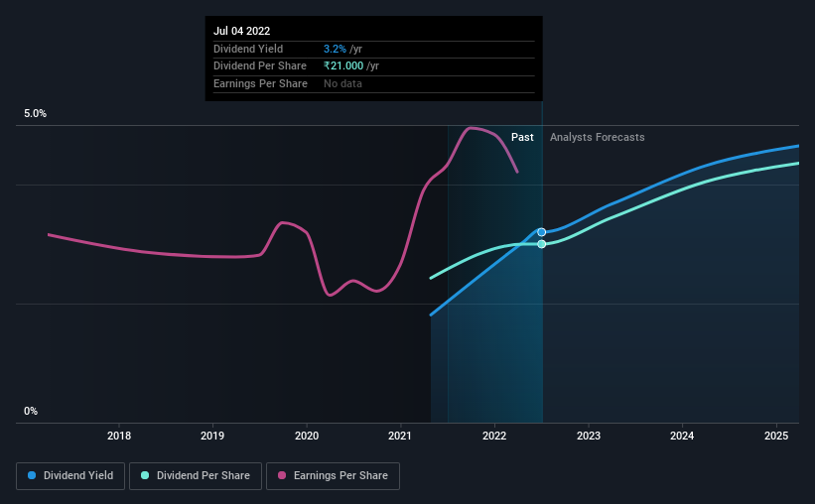The image size is (815, 504).
Task: Click the 2022 axis year label
Action: tap(494, 436)
